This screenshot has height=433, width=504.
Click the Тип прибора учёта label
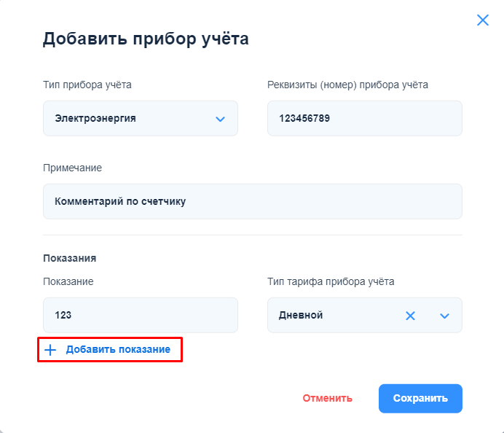87,85
